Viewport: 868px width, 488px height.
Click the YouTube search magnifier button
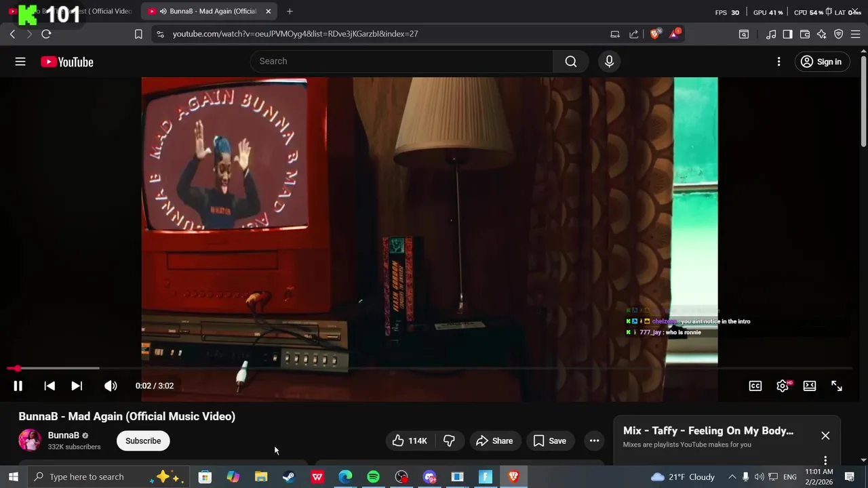pyautogui.click(x=571, y=62)
